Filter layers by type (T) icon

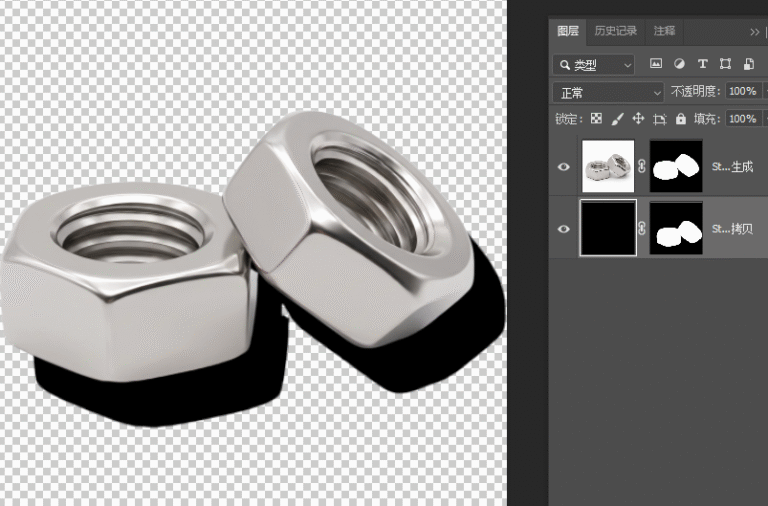pos(702,64)
